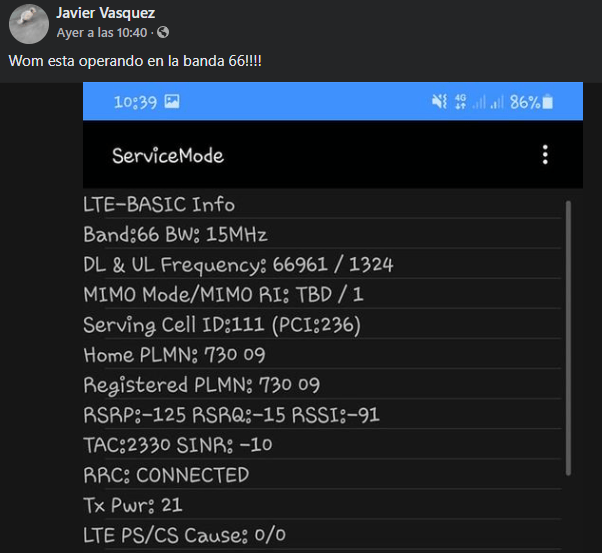Image resolution: width=602 pixels, height=553 pixels.
Task: Tap the 4G network indicator icon
Action: 460,102
